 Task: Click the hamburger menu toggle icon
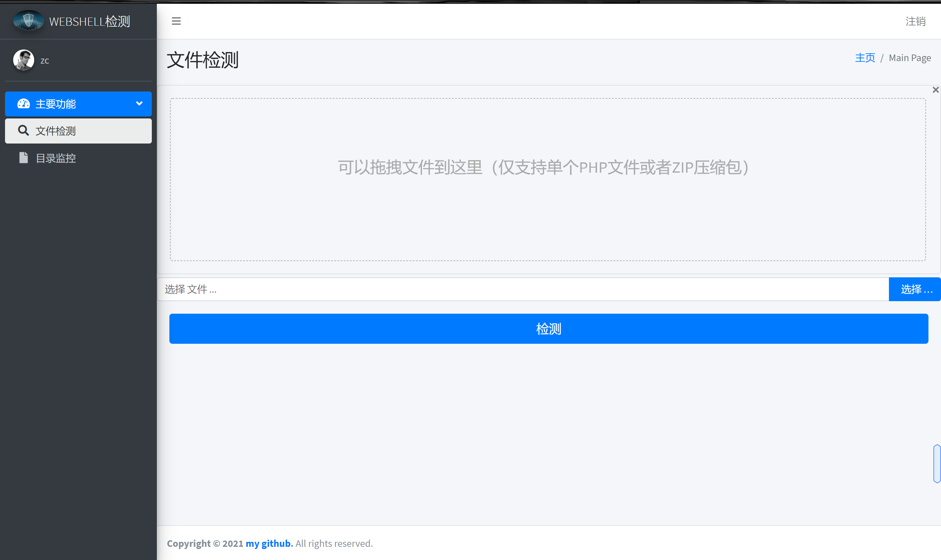click(x=176, y=21)
